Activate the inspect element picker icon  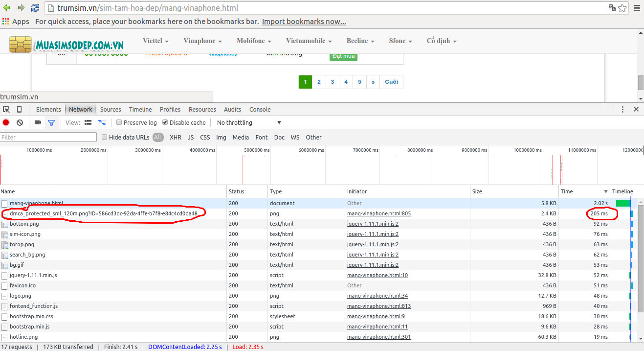click(6, 109)
